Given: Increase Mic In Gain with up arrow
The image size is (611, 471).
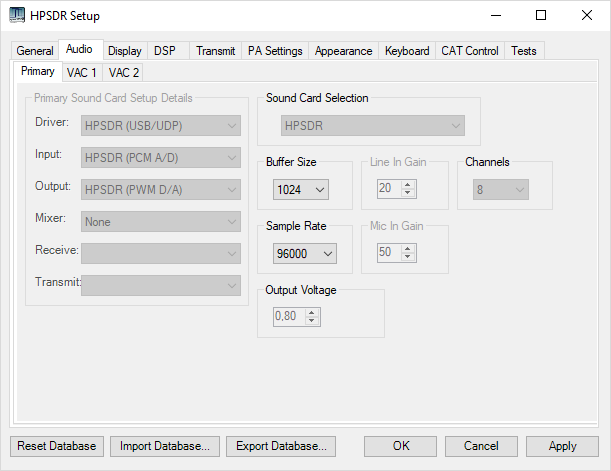Looking at the screenshot, I should click(408, 249).
